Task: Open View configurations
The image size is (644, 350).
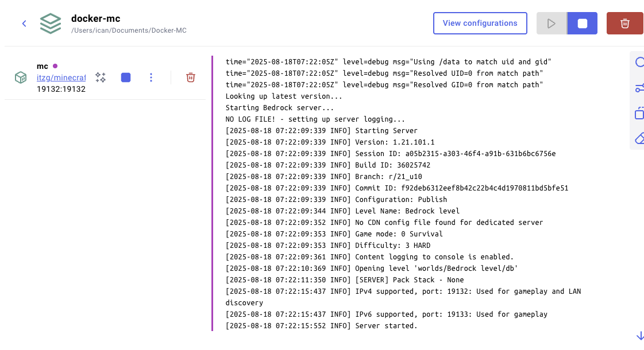Action: 480,24
